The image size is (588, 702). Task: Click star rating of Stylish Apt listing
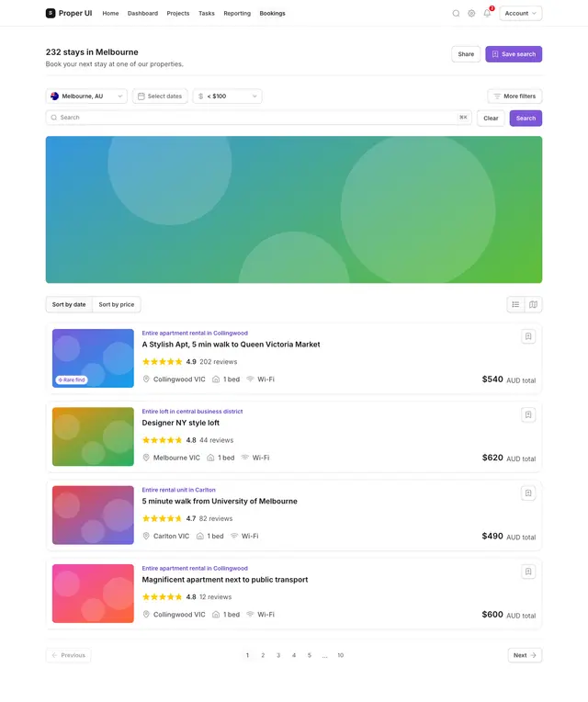pyautogui.click(x=162, y=362)
